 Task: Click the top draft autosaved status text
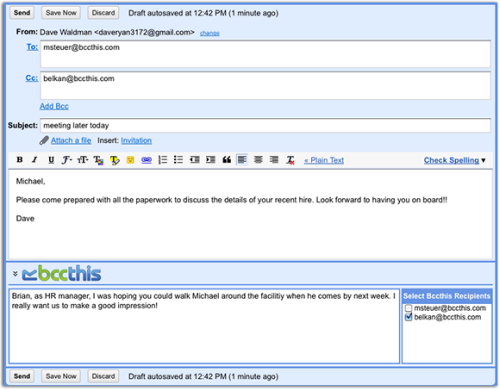(x=203, y=13)
